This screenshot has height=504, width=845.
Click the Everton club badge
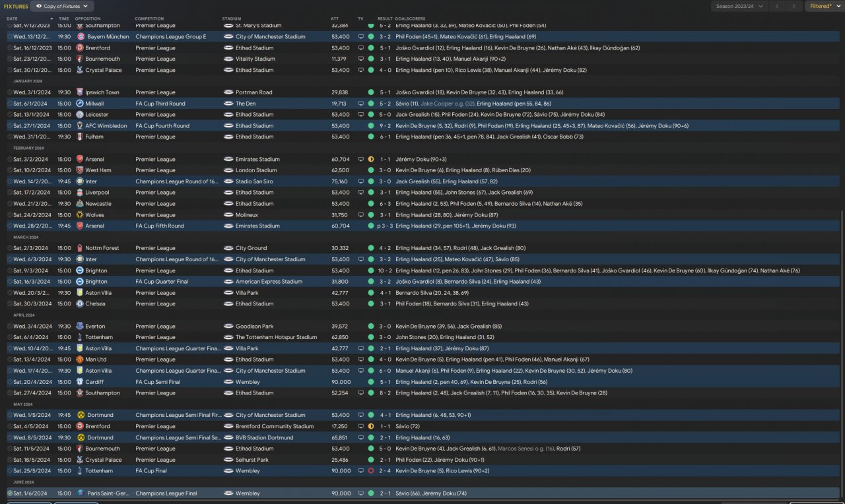click(80, 327)
